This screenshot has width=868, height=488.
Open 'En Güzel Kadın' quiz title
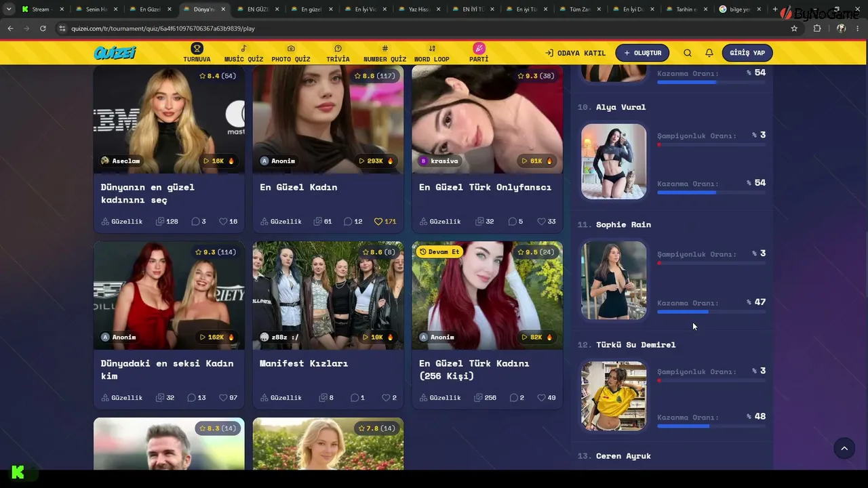(298, 187)
